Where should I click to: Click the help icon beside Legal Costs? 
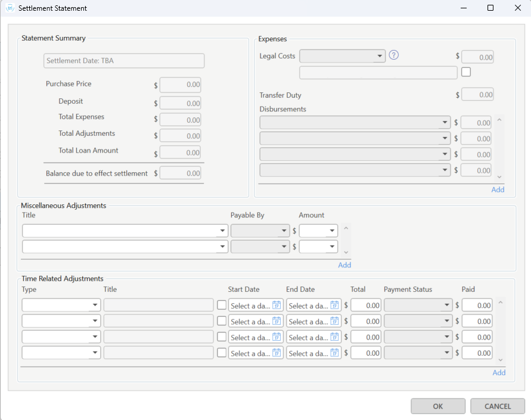click(393, 55)
